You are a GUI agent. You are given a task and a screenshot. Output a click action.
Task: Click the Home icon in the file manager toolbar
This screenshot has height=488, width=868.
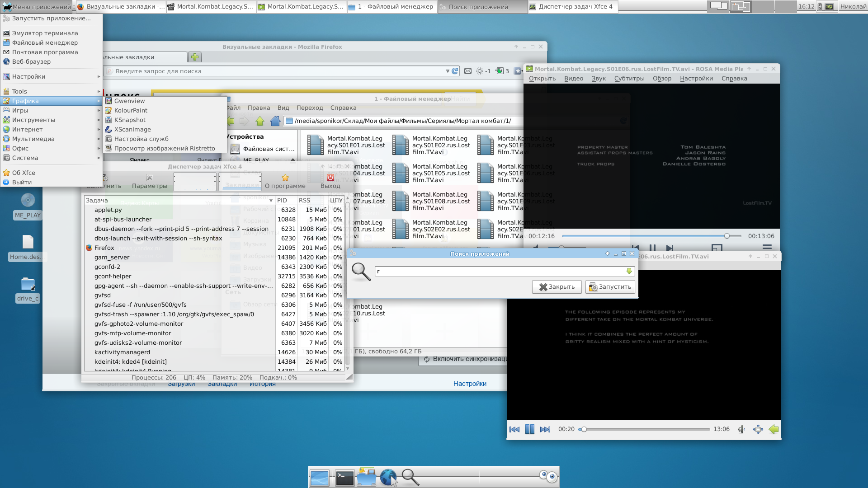(x=275, y=121)
